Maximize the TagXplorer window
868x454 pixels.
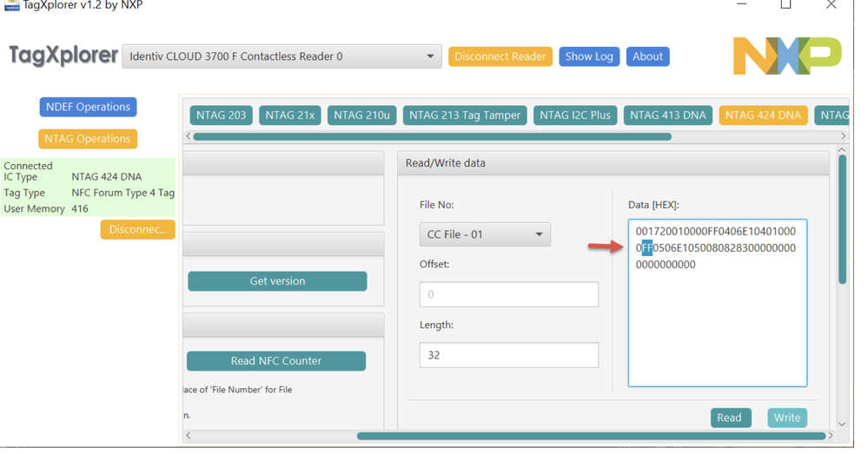click(x=785, y=4)
